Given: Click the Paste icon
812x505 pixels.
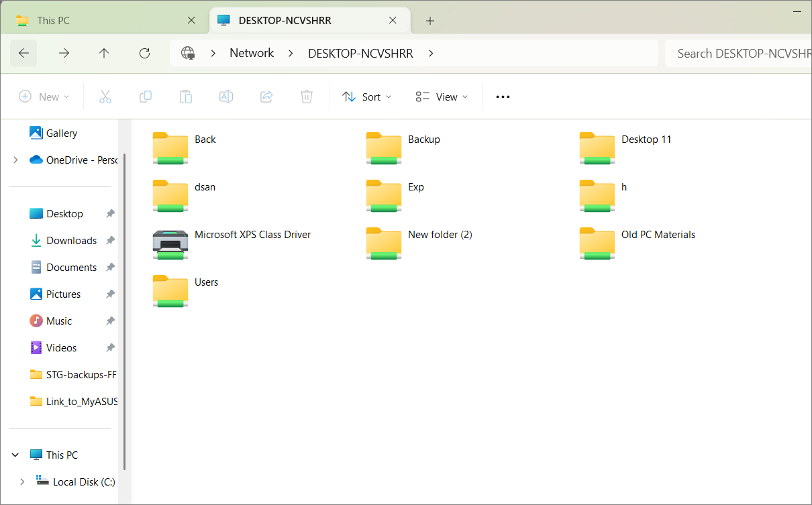Looking at the screenshot, I should (x=186, y=96).
